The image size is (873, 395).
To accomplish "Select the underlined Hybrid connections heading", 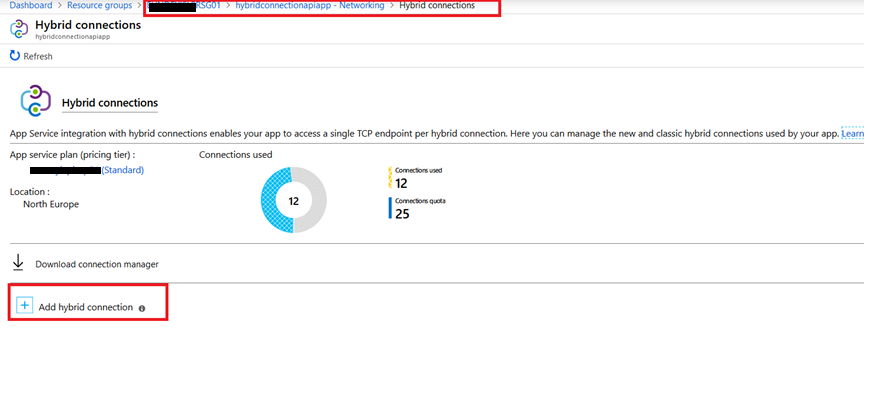I will click(110, 103).
